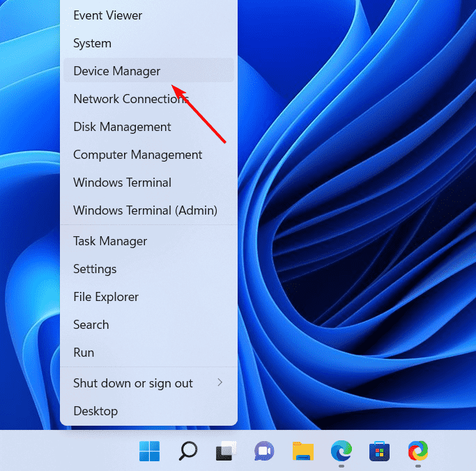Screen dimensions: 476x471
Task: Click the multicolored swirl app icon on taskbar
Action: coord(418,451)
